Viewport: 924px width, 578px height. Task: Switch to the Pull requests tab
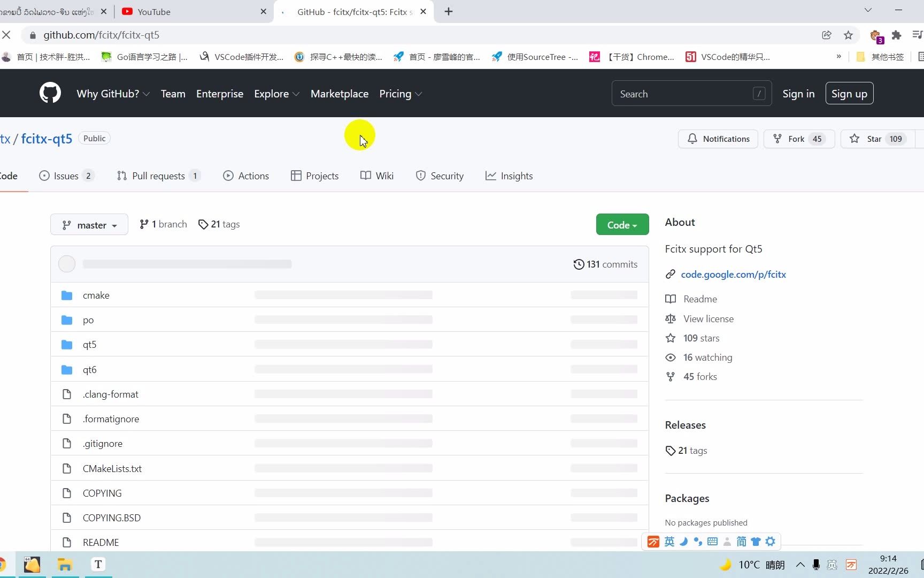click(x=158, y=176)
